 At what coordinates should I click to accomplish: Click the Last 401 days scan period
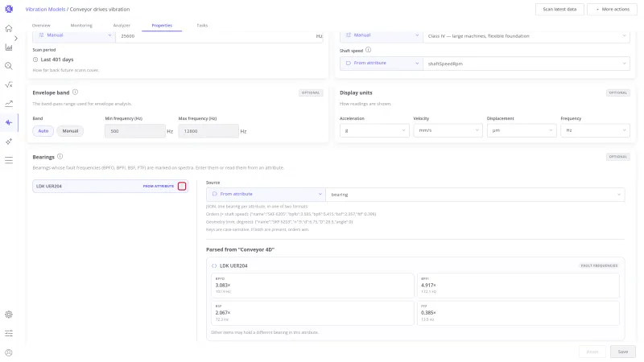[57, 60]
